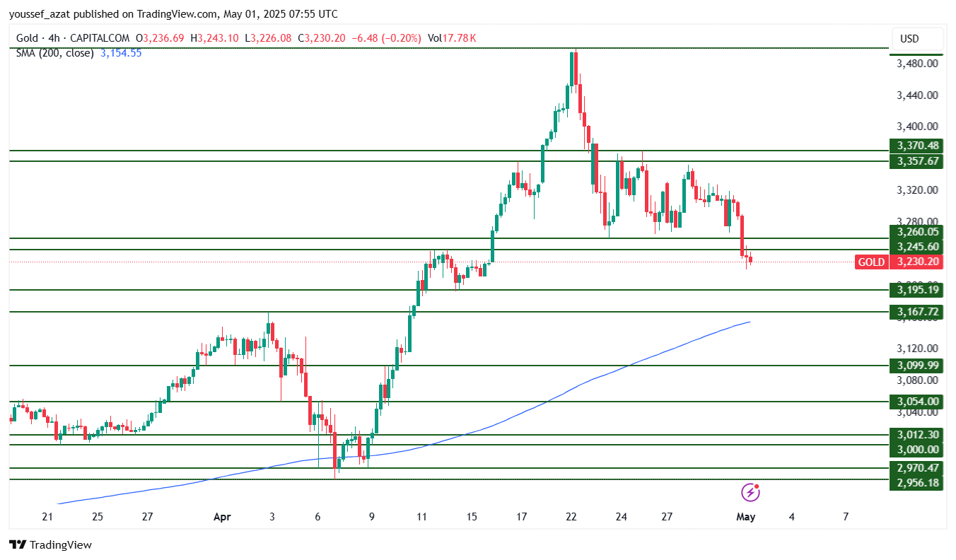Click the May label on time axis
The width and height of the screenshot is (956, 560).
[x=746, y=517]
